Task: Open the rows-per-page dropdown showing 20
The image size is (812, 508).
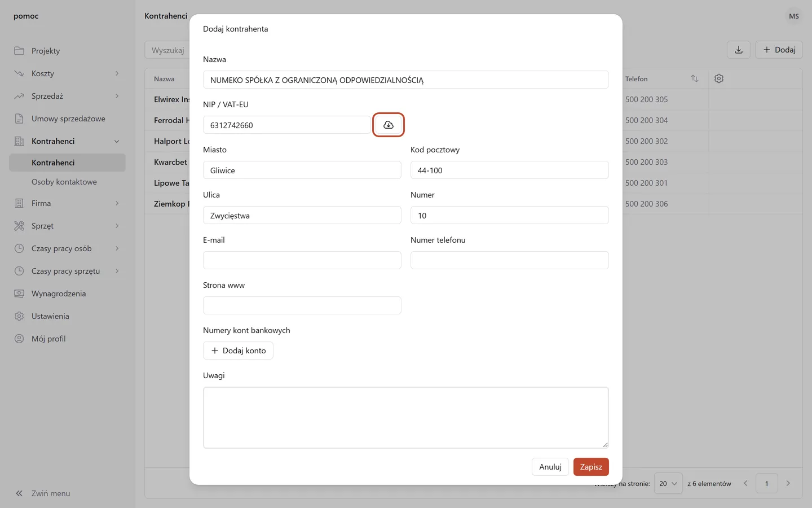Action: coord(668,483)
